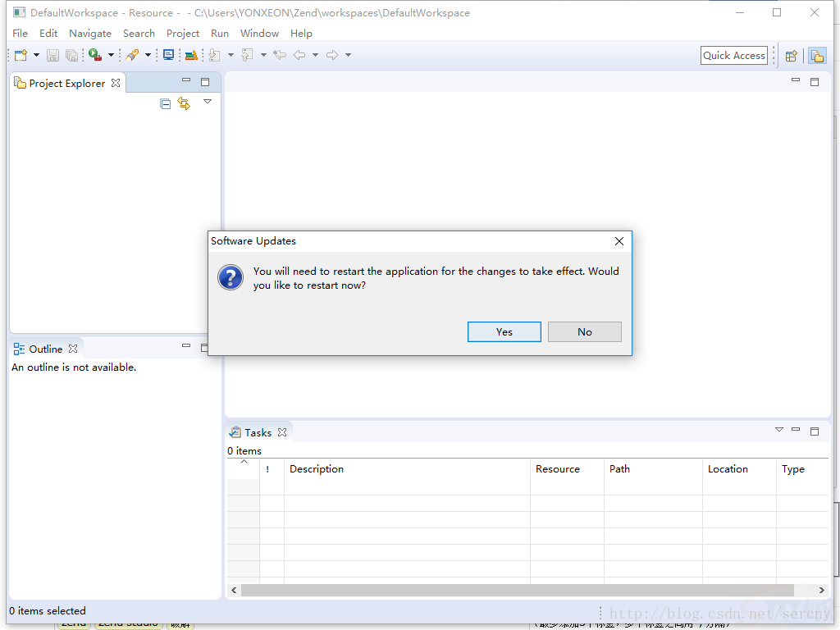Click the Next Annotation icon
Viewport: 840px width, 630px height.
[214, 55]
